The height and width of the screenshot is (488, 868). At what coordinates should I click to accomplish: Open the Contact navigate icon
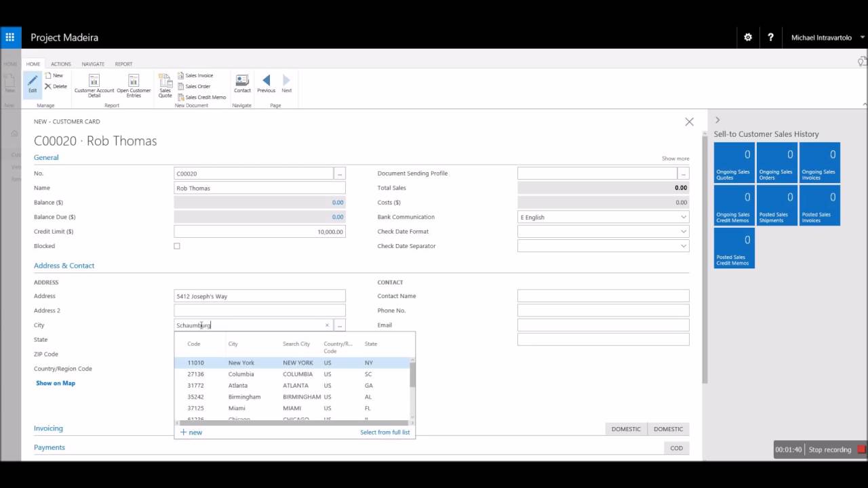click(242, 84)
